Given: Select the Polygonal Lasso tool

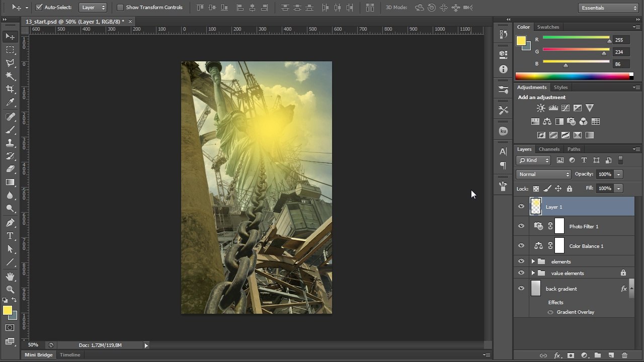Looking at the screenshot, I should click(10, 63).
